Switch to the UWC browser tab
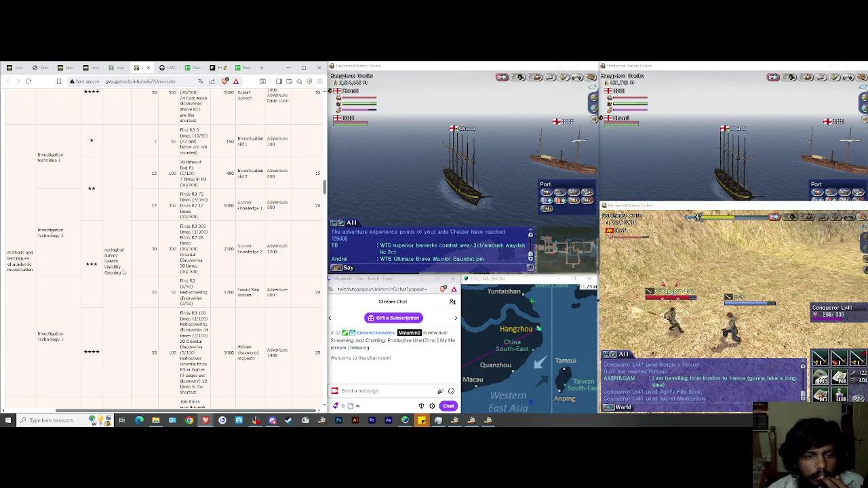This screenshot has width=868, height=488. [166, 68]
